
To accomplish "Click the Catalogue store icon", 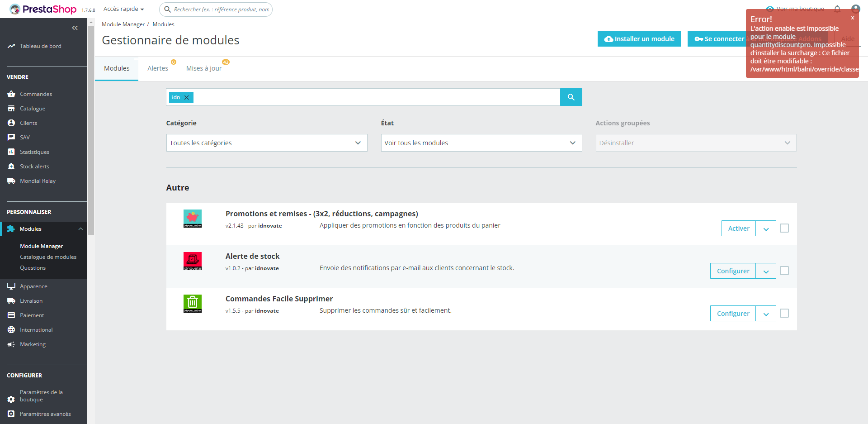I will pyautogui.click(x=11, y=109).
